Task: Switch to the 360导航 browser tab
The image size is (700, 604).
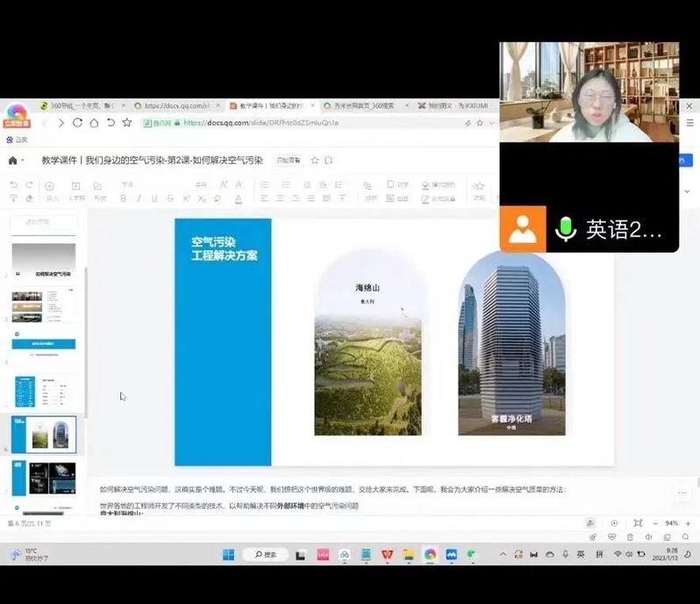Action: (x=82, y=106)
